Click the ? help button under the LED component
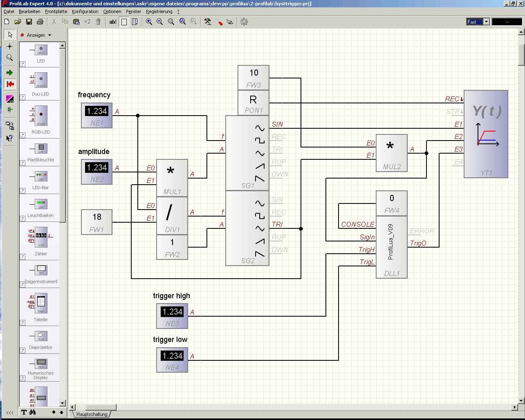This screenshot has width=525, height=420. point(22,63)
